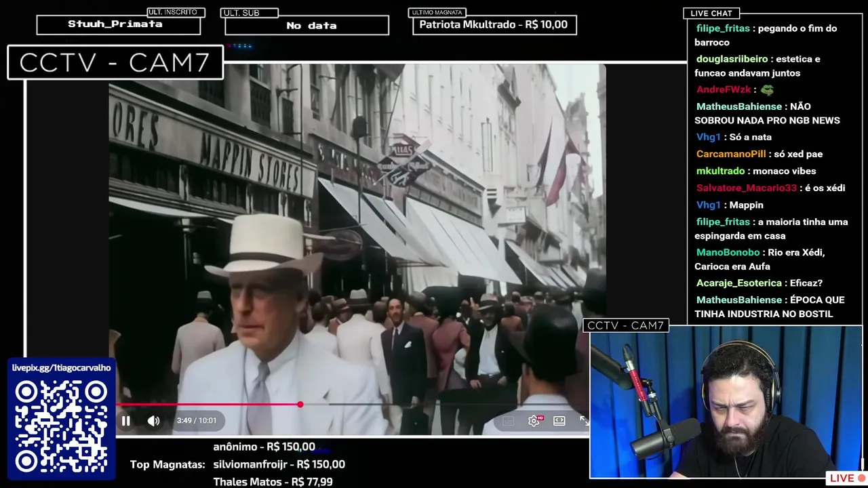Click username Vhg1 on 'Só a nata' message
The height and width of the screenshot is (488, 868).
click(x=709, y=137)
